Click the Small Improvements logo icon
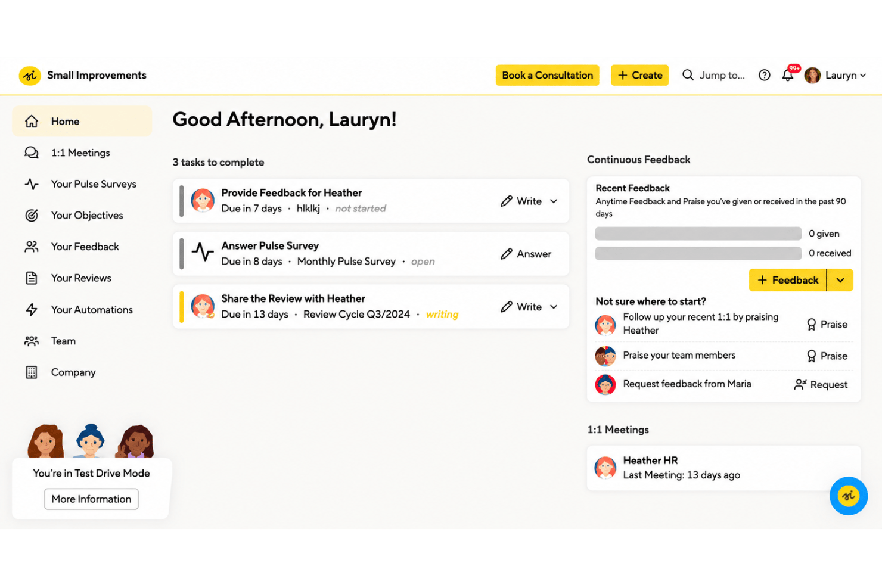882x588 pixels. click(30, 76)
